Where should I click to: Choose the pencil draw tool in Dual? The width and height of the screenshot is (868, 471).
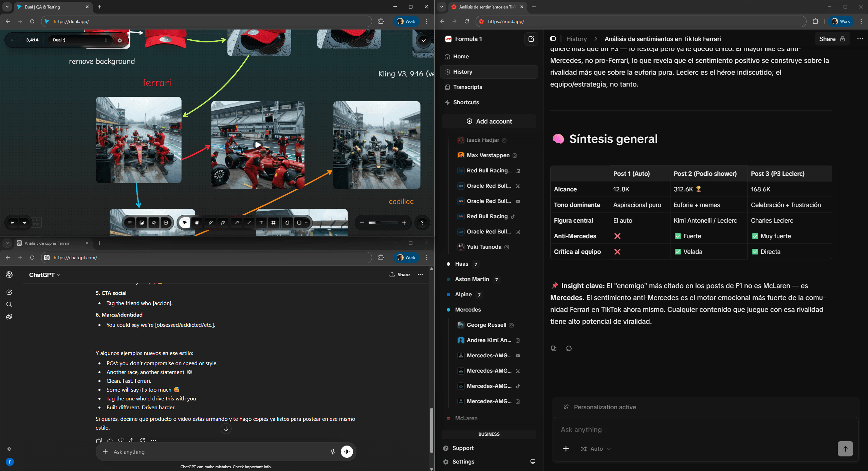tap(210, 223)
